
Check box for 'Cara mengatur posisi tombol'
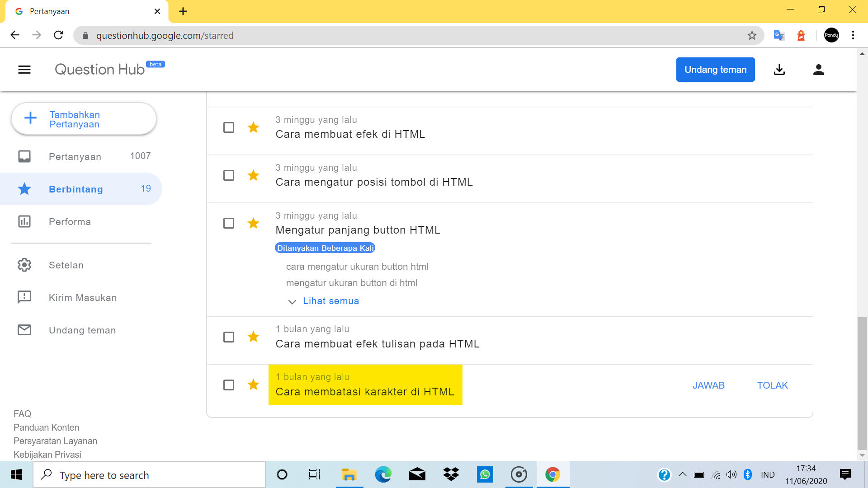pyautogui.click(x=229, y=175)
